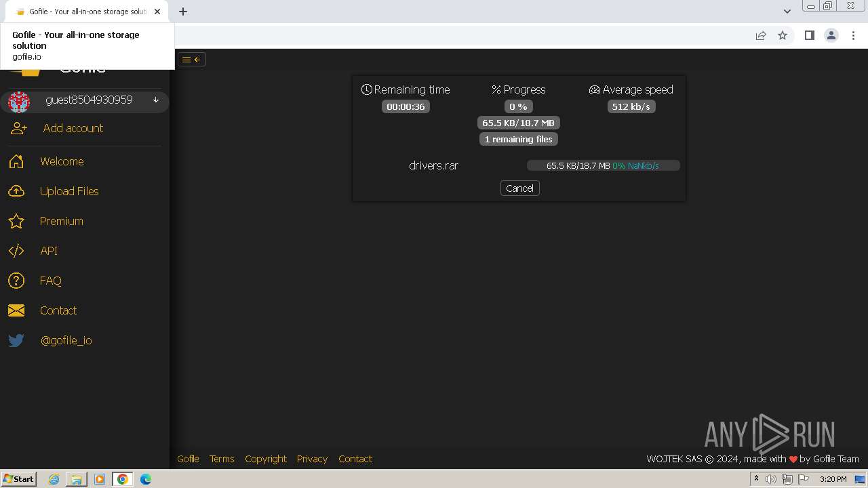868x488 pixels.
Task: Click the FAQ question mark icon
Action: click(16, 281)
